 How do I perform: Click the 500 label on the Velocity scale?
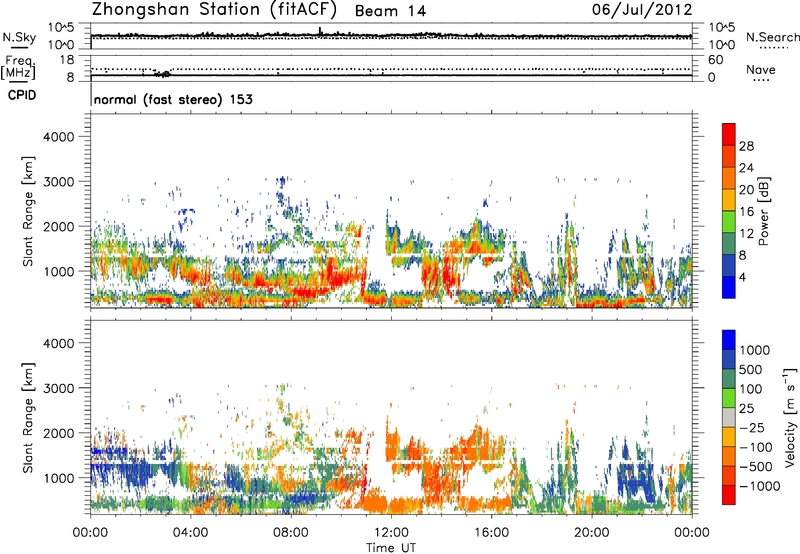[x=751, y=370]
